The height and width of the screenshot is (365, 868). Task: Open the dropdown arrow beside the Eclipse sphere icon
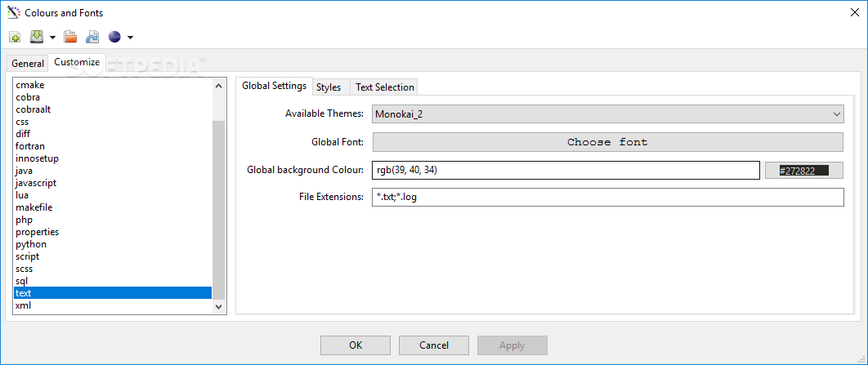tap(130, 38)
